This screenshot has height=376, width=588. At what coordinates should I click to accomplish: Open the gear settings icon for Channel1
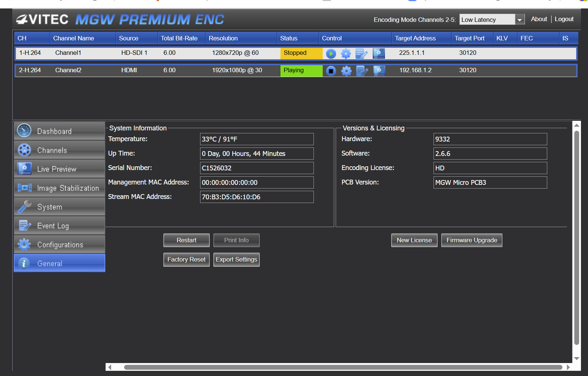point(346,54)
